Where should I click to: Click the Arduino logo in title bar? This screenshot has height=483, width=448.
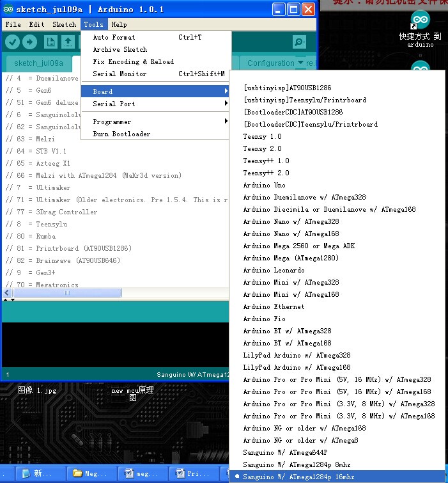(8, 9)
